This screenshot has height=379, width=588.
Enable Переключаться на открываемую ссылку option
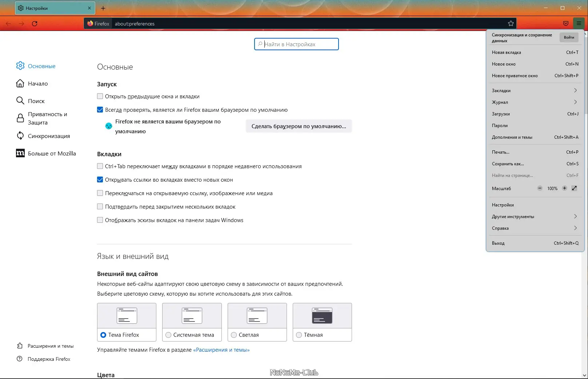tap(100, 193)
